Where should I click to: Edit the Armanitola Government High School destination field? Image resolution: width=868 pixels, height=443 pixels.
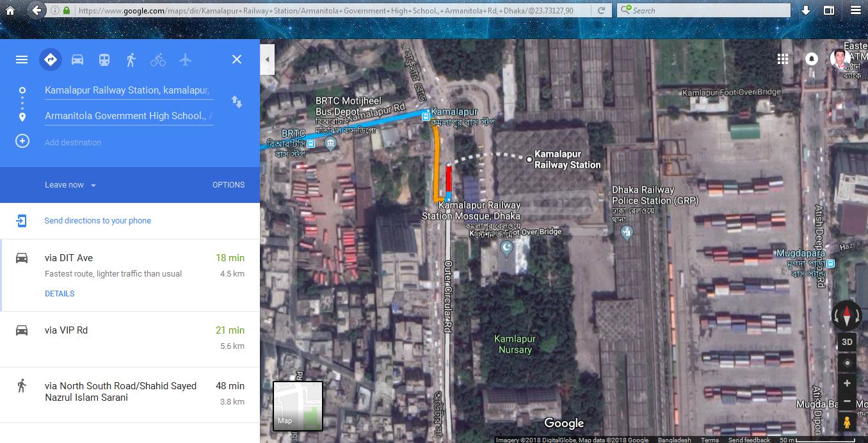(x=129, y=116)
